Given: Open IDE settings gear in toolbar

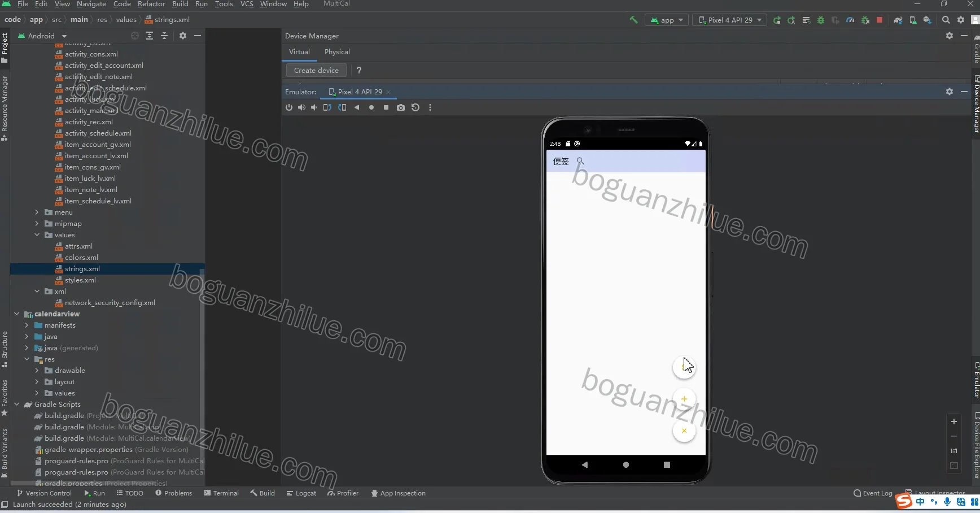Looking at the screenshot, I should [961, 20].
